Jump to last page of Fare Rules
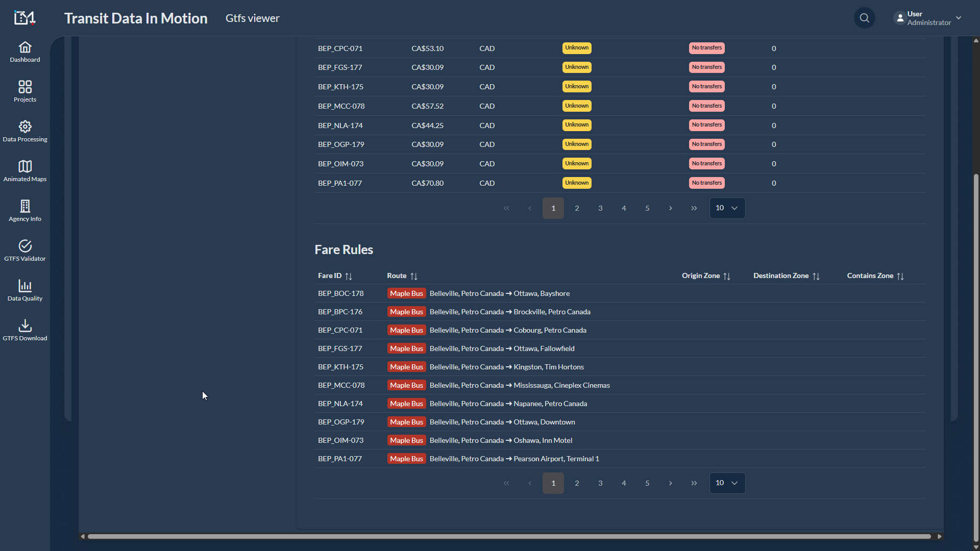 point(694,483)
